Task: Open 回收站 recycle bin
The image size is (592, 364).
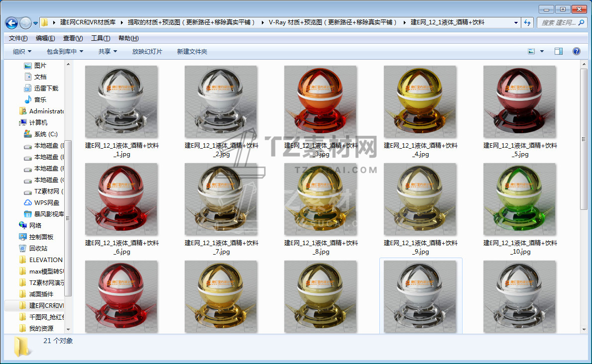Action: point(33,248)
